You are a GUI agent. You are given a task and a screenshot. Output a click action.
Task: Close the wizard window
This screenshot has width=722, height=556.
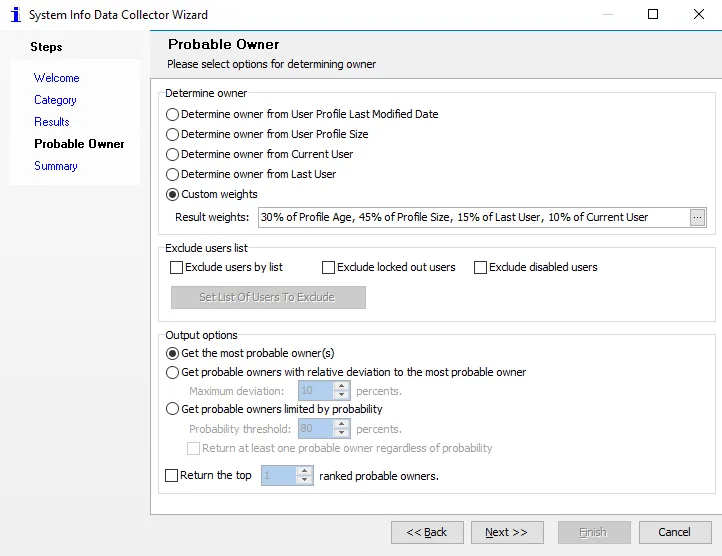click(x=699, y=14)
